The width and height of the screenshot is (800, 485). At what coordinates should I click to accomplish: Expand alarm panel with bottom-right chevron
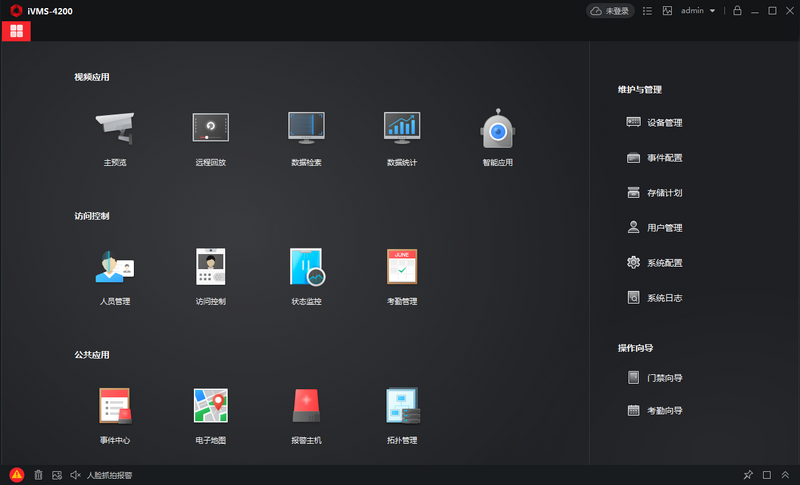pos(786,475)
